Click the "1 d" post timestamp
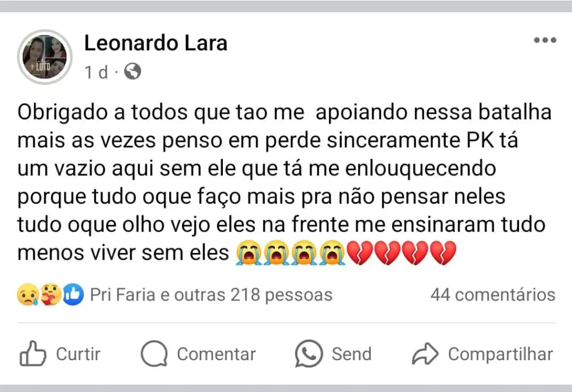Viewport: 572px width, 392px height. 96,72
